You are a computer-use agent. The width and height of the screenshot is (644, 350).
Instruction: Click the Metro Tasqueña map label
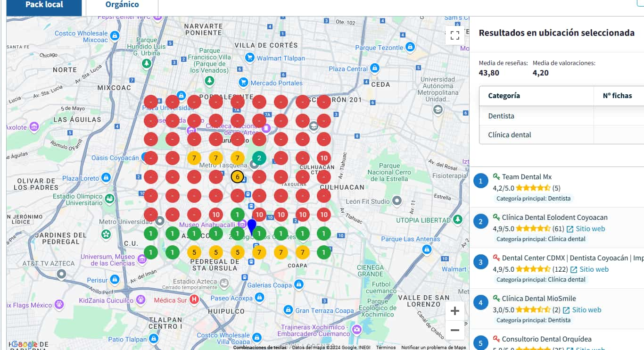223,166
